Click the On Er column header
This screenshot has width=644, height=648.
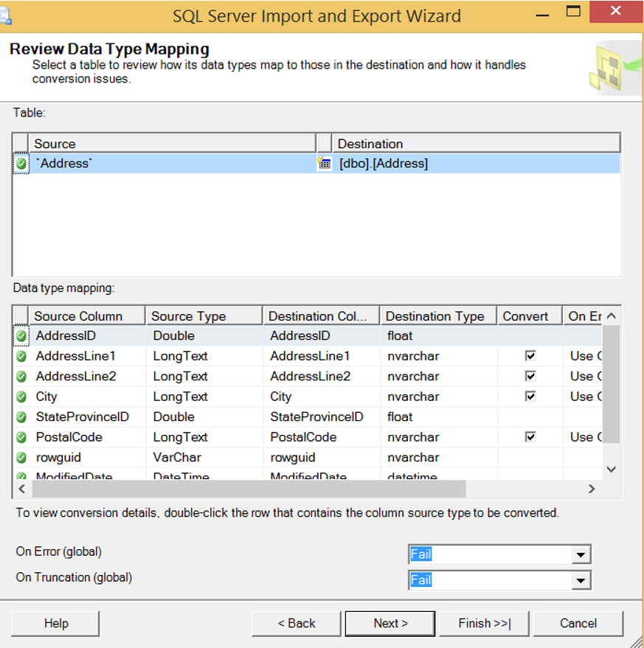click(x=583, y=316)
